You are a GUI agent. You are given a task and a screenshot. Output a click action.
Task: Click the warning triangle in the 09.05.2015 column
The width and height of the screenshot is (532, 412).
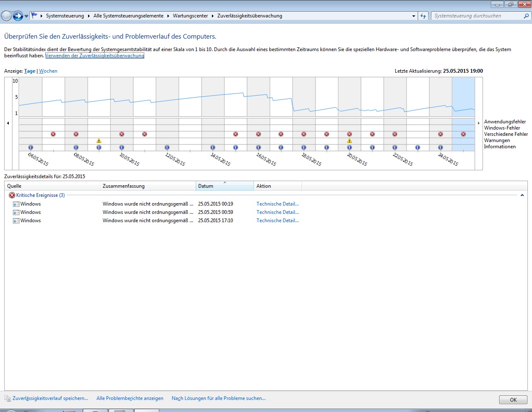pyautogui.click(x=99, y=141)
